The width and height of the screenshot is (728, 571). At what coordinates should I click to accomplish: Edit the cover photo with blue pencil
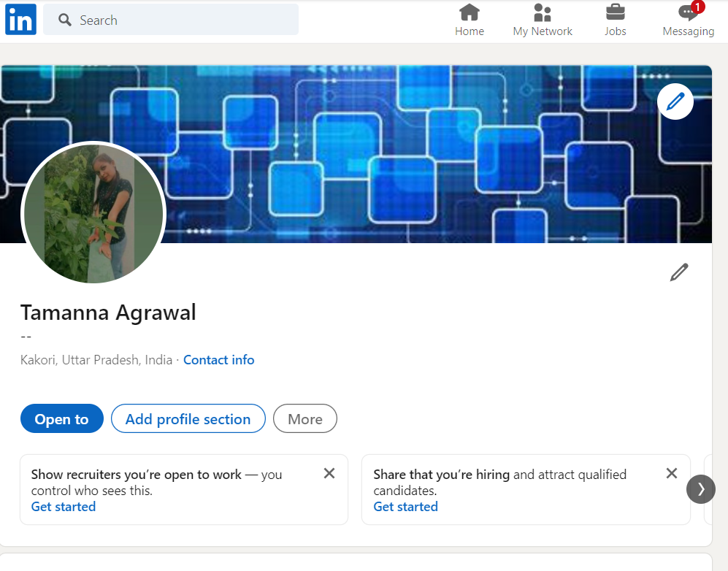click(x=675, y=101)
